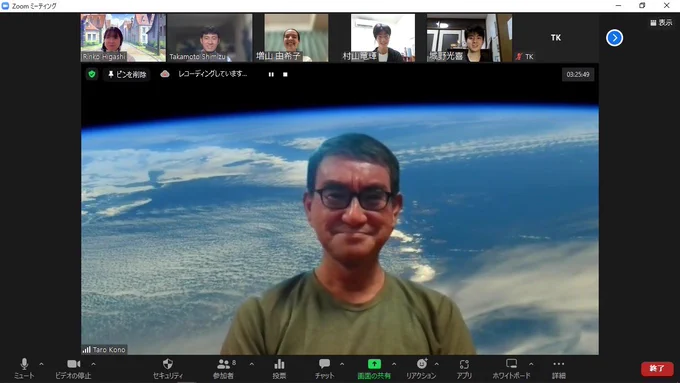Select Rinko Higashi's video thumbnail
Image resolution: width=680 pixels, height=383 pixels.
point(123,38)
